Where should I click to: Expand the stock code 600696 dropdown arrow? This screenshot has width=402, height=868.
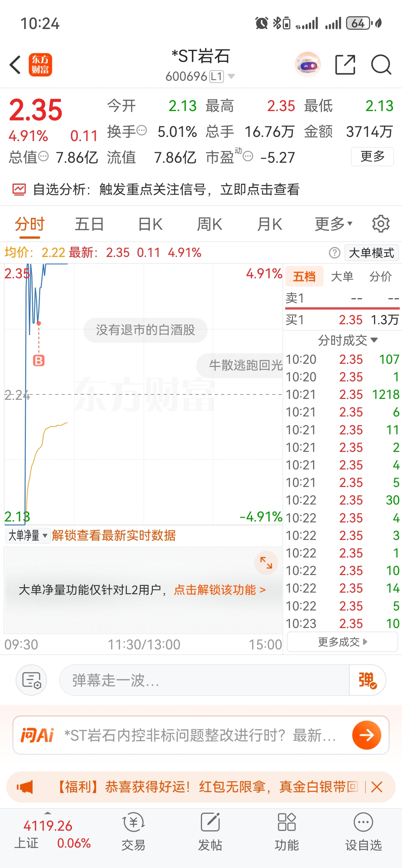pyautogui.click(x=231, y=77)
